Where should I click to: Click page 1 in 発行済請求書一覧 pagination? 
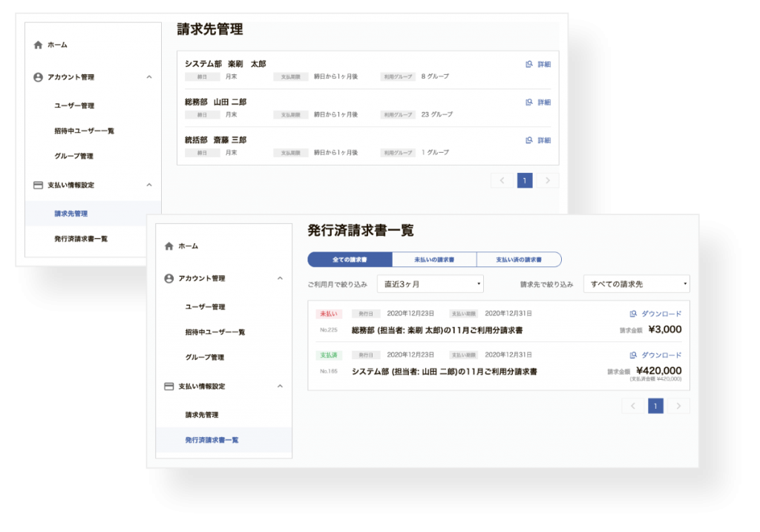(656, 406)
